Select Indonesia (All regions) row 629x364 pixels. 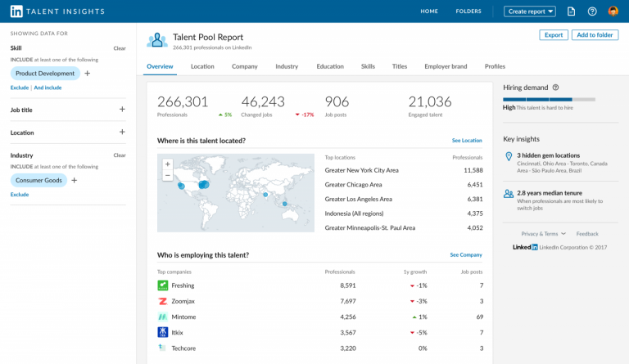tap(404, 213)
